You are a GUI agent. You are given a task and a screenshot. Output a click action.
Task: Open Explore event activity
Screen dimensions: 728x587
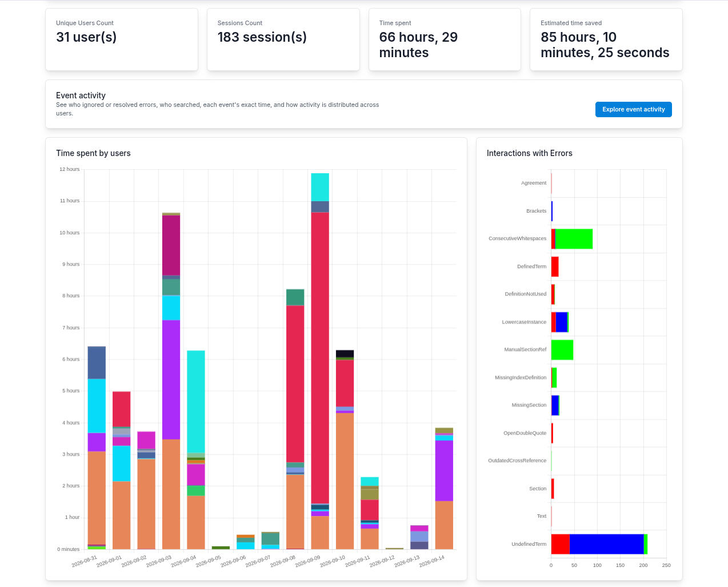[633, 109]
